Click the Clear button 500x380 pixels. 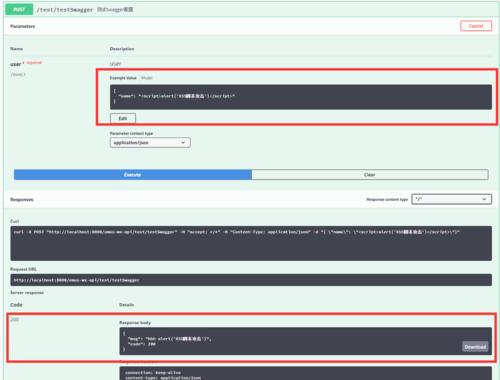(x=370, y=175)
